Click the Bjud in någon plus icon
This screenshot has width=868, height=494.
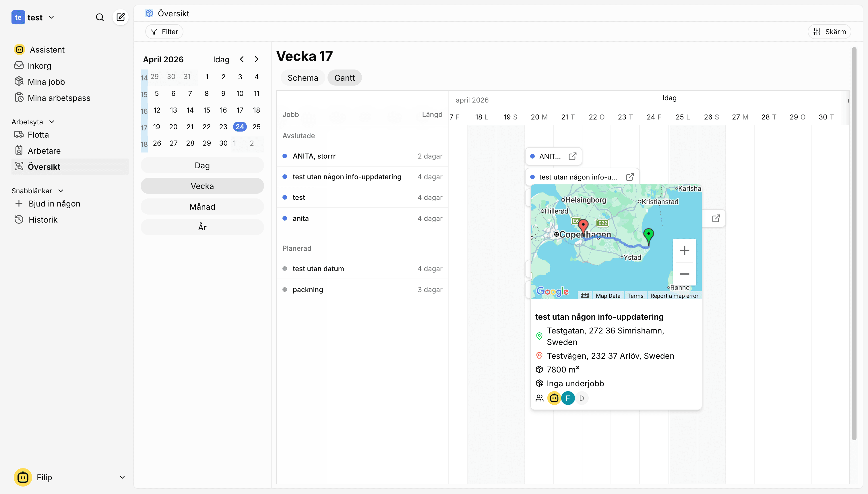(19, 204)
